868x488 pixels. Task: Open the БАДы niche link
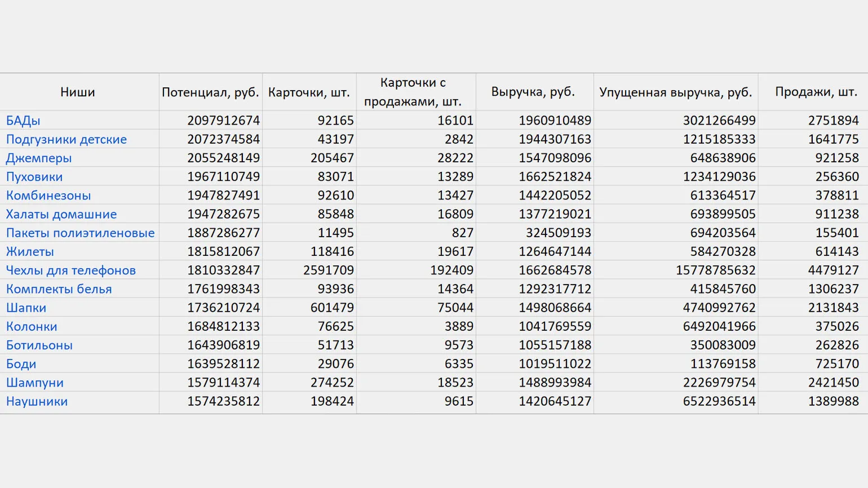[x=23, y=121]
